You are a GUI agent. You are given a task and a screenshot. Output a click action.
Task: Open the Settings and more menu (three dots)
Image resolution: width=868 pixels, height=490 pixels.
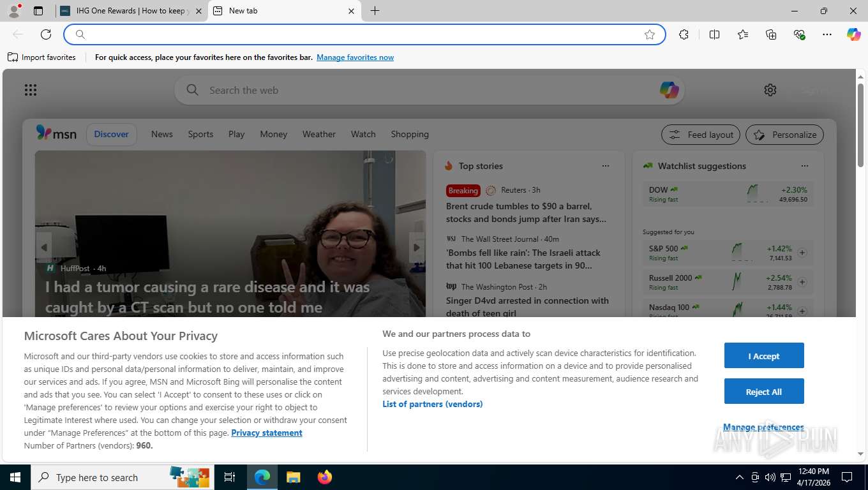(x=827, y=34)
